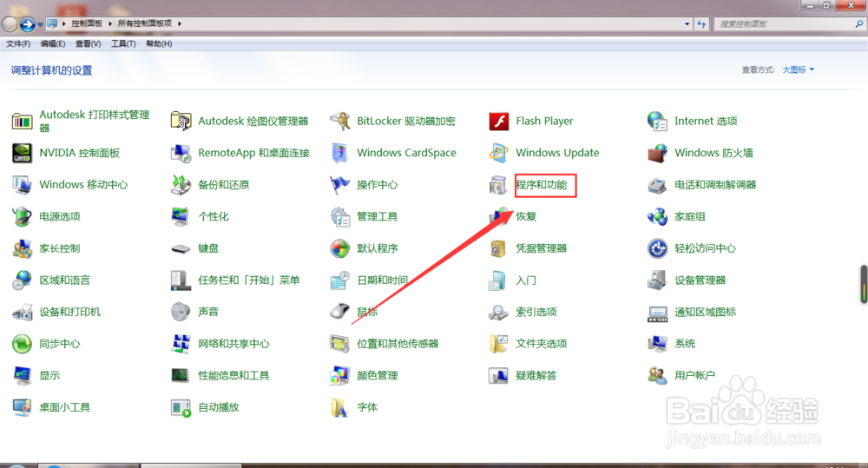This screenshot has width=868, height=468.
Task: Open the Internet 选项 icon
Action: click(658, 121)
